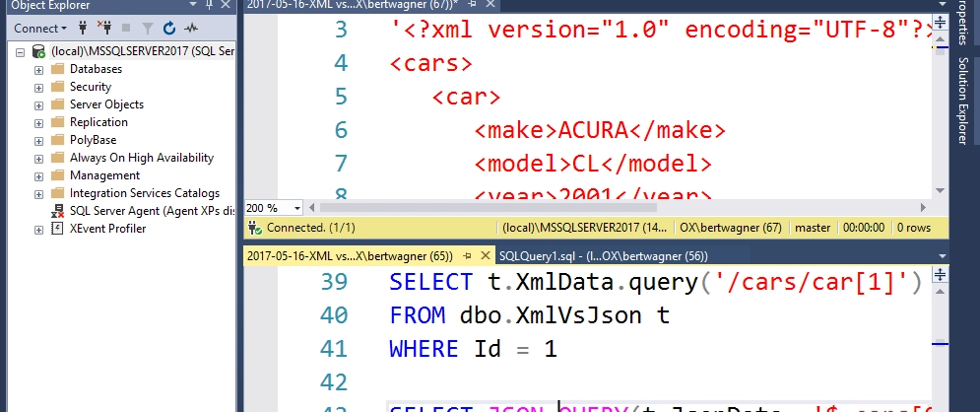Image resolution: width=980 pixels, height=412 pixels.
Task: Expand the PolyBase folder
Action: tap(38, 141)
